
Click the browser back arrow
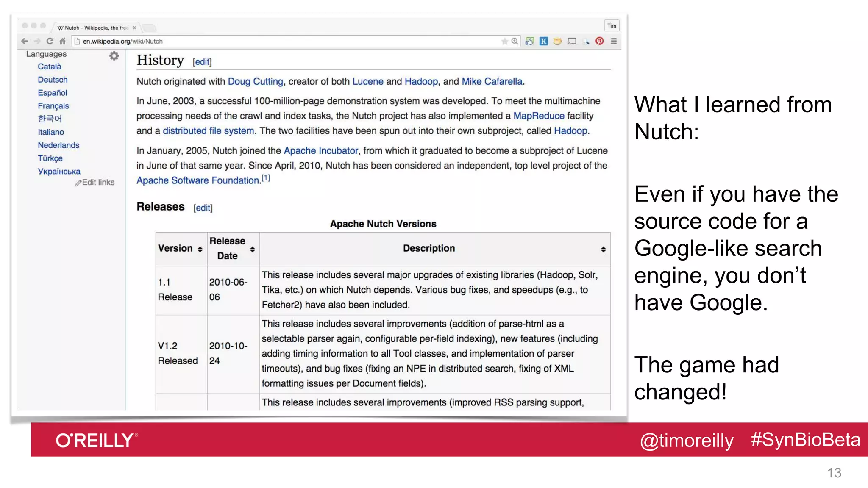(25, 41)
